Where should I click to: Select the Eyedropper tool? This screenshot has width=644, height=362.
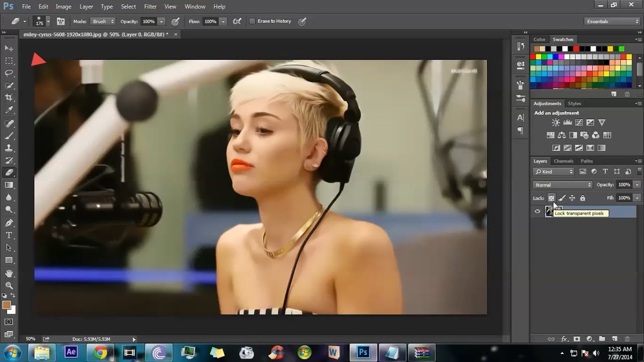pos(9,110)
